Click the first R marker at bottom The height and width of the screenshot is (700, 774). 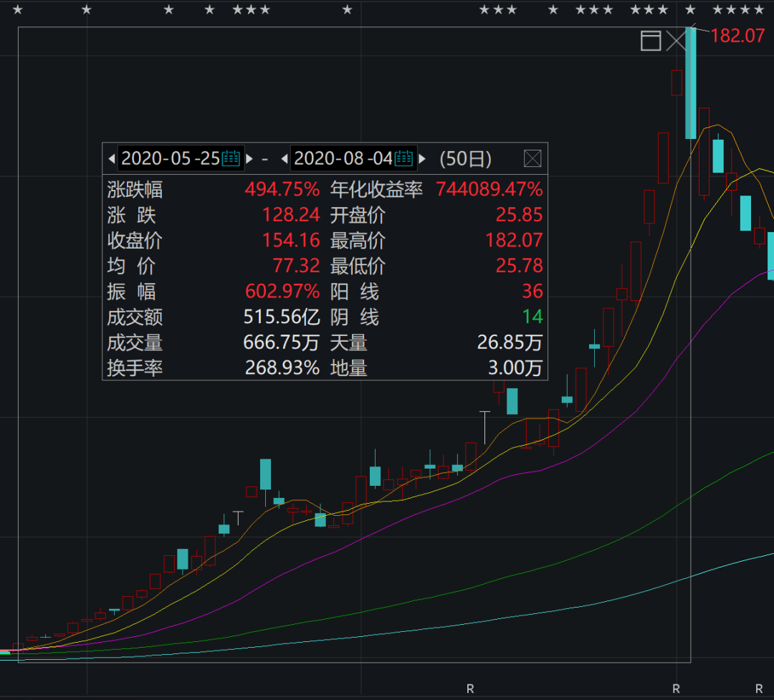(x=470, y=689)
